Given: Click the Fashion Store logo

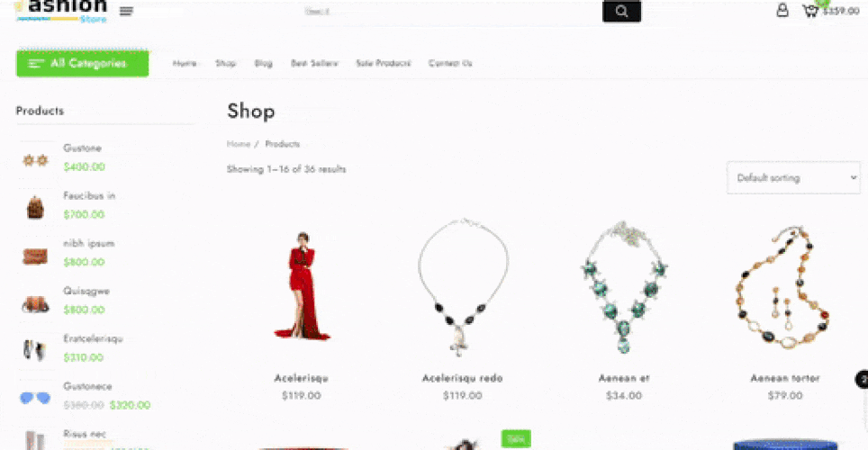Looking at the screenshot, I should coord(61,11).
